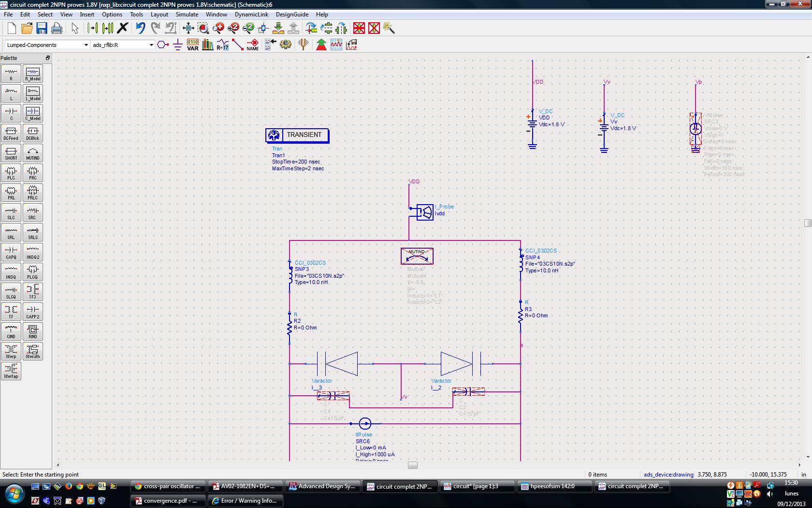Click the NAME wire label tool
Screen dimensions: 812x508
pyautogui.click(x=252, y=45)
